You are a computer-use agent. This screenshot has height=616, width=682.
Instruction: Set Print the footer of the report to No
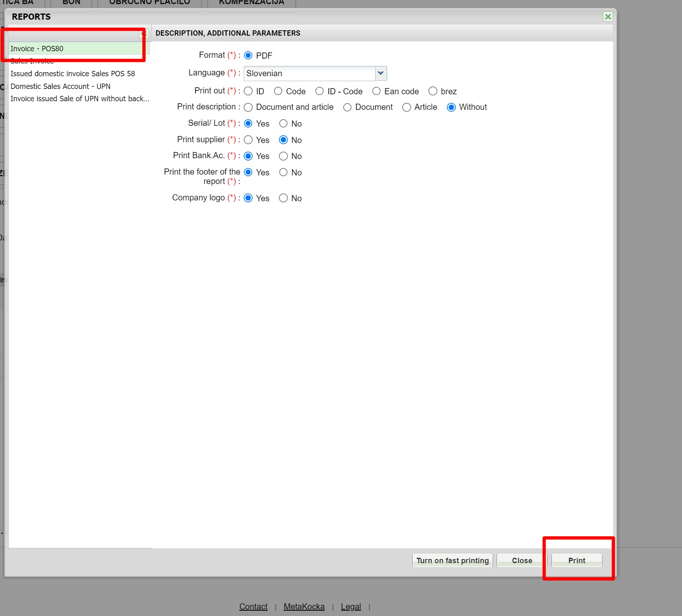click(283, 172)
